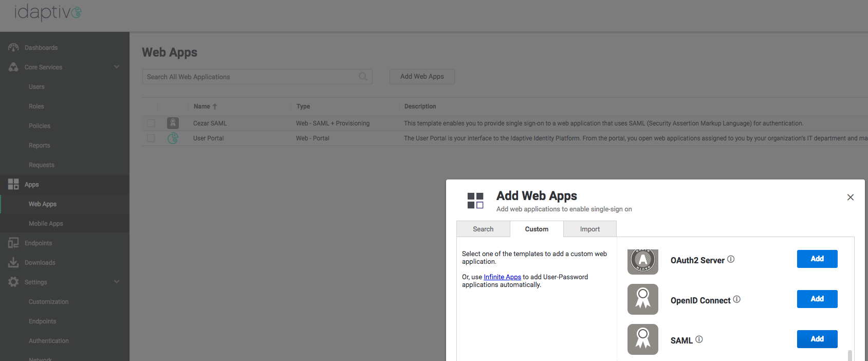Check the User Portal row checkbox
Image resolution: width=868 pixels, height=361 pixels.
(151, 138)
